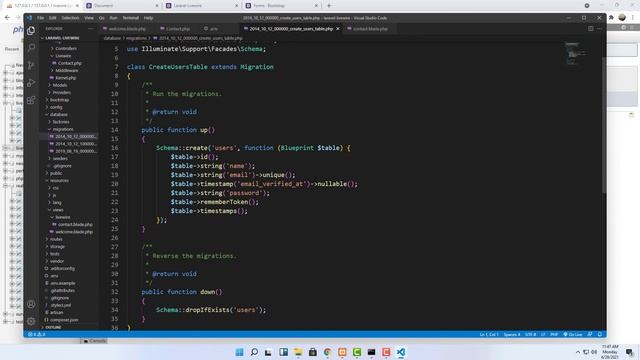Open the File menu

(x=40, y=18)
